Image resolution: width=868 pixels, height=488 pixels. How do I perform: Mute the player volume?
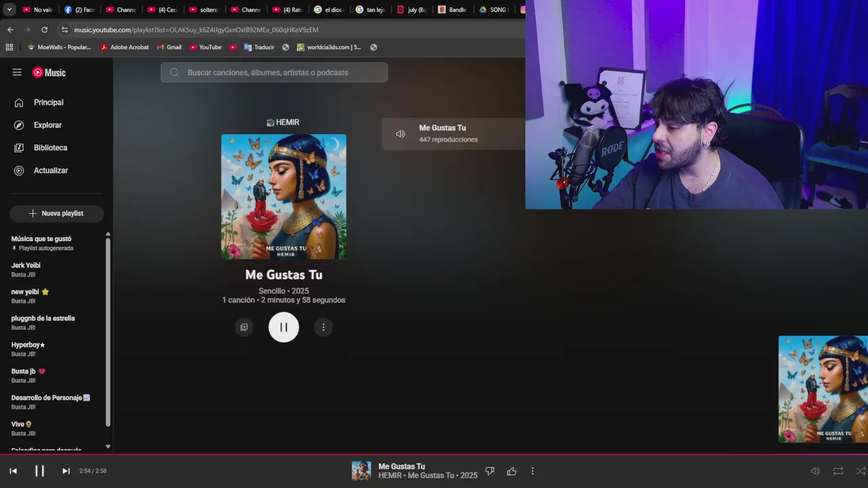(x=815, y=471)
